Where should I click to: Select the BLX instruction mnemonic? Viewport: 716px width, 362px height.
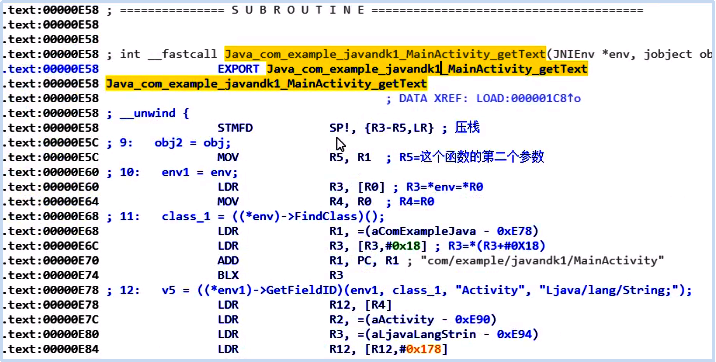point(228,275)
